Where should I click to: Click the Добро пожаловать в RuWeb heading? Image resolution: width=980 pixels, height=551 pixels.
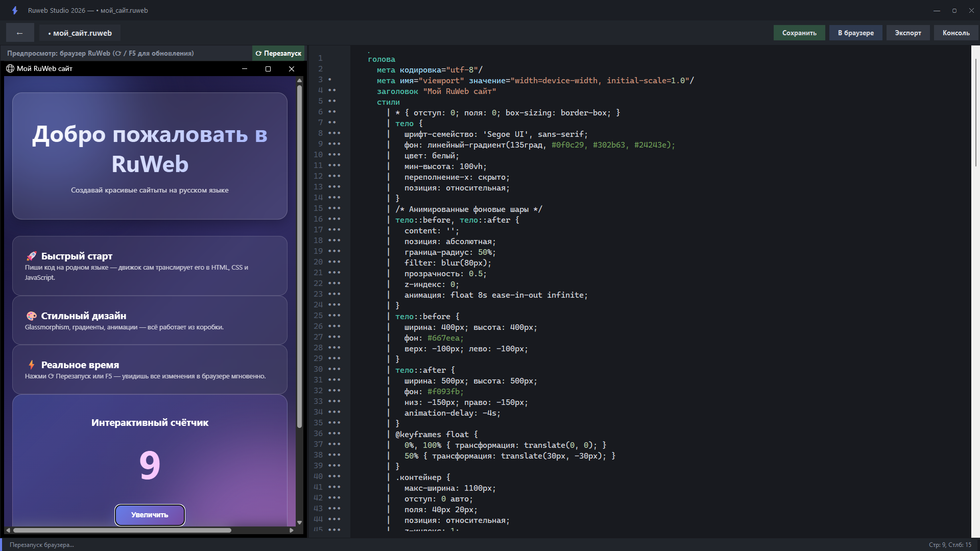(x=150, y=149)
